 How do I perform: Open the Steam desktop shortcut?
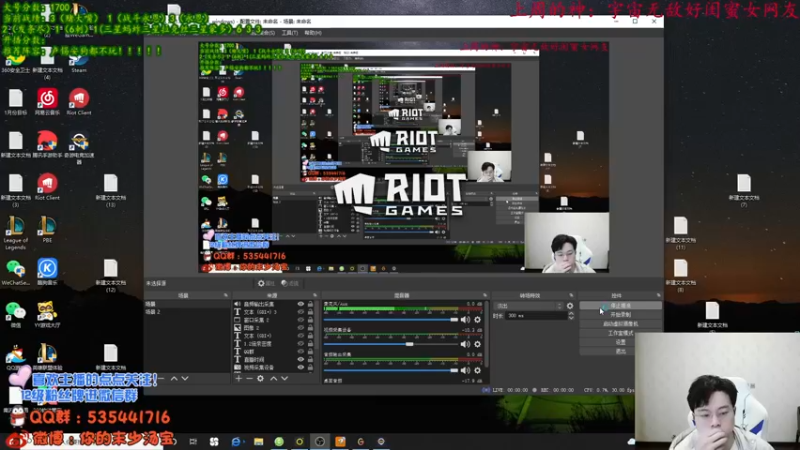click(x=79, y=62)
